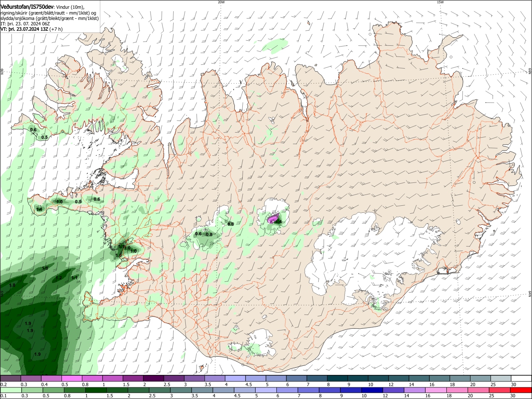Pick the white 30 snow-scale swatch

(x=521, y=379)
